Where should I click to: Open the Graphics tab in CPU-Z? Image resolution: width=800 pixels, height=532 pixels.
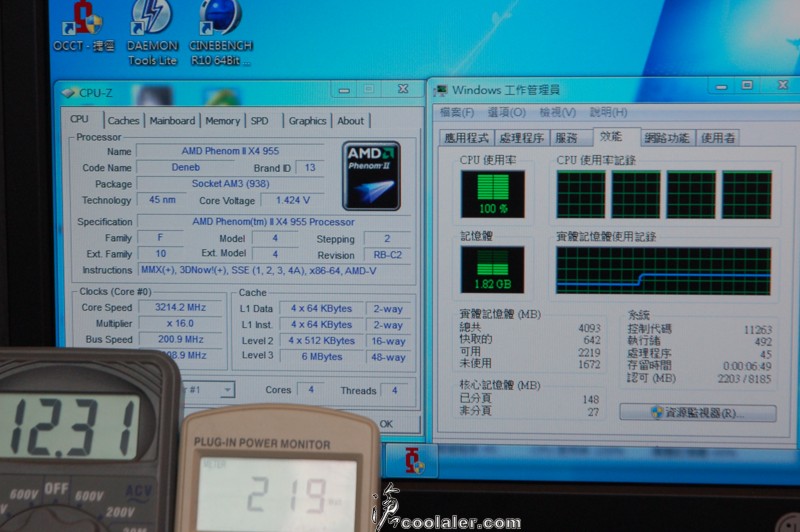tap(307, 121)
